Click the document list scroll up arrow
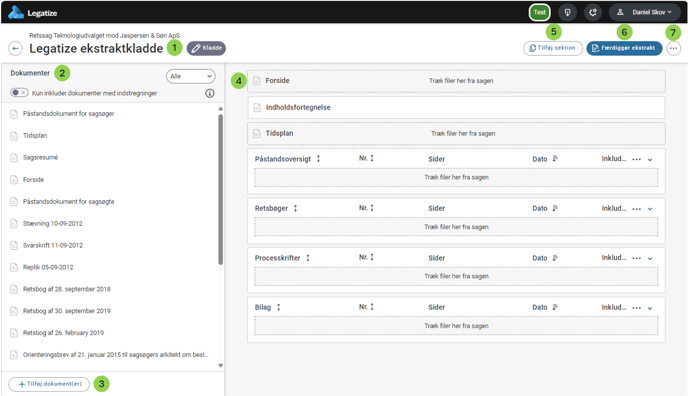This screenshot has width=688, height=396. [x=220, y=108]
